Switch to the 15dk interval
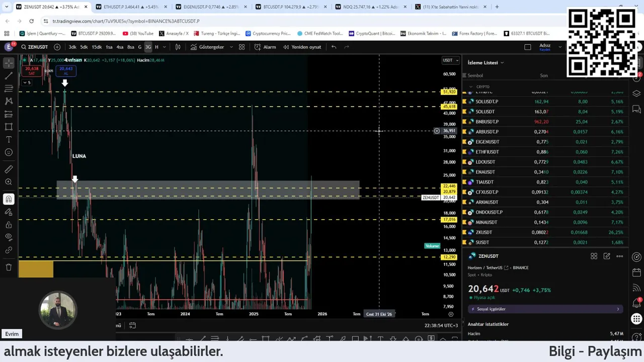The width and height of the screenshot is (644, 362). point(97,47)
